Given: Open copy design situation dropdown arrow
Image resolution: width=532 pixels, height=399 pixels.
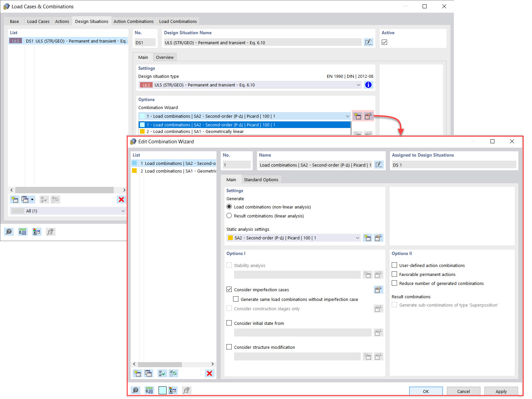Looking at the screenshot, I should [32, 199].
